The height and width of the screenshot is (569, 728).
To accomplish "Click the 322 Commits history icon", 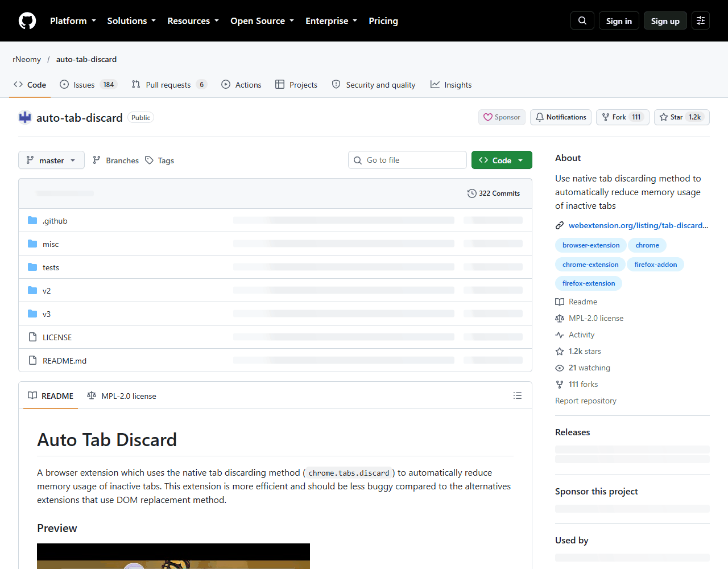I will 472,193.
